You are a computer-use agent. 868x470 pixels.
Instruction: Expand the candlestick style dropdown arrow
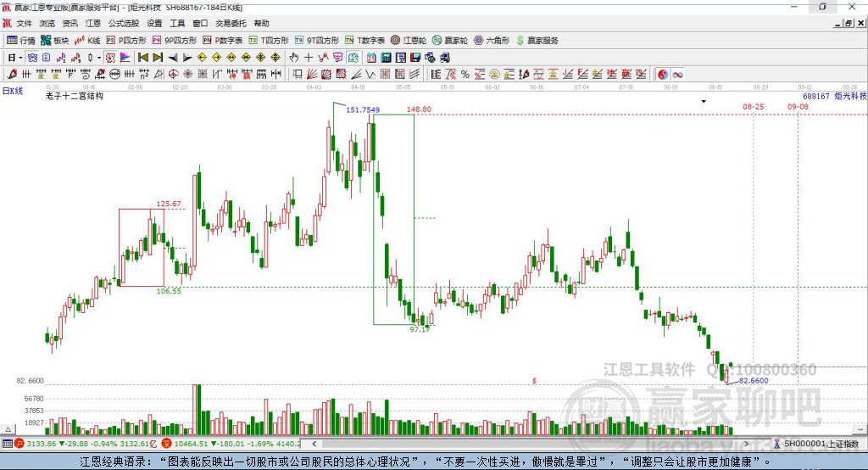[x=99, y=58]
